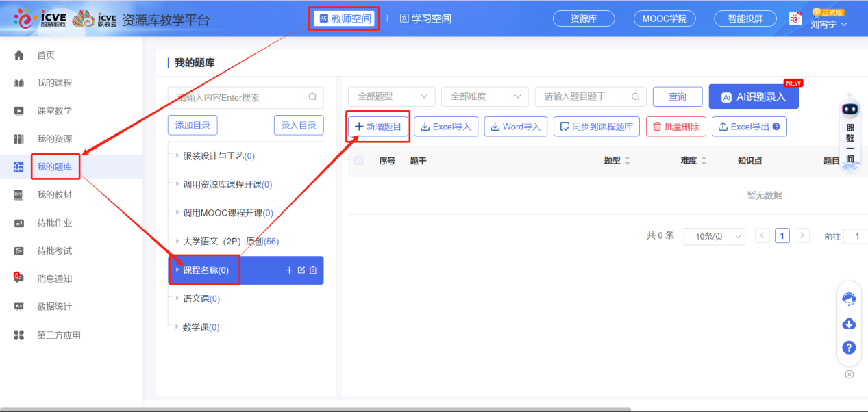The image size is (868, 412).
Task: Click the edit icon on 课程名称 row
Action: (x=301, y=270)
